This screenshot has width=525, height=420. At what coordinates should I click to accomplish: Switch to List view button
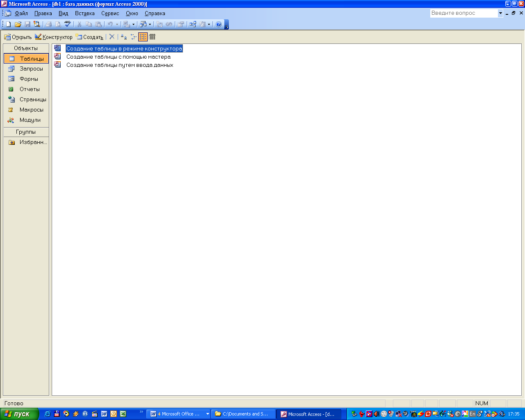[x=143, y=37]
